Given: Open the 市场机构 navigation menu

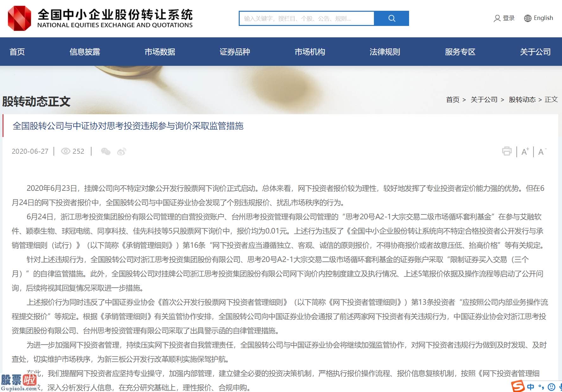Looking at the screenshot, I should pos(310,52).
